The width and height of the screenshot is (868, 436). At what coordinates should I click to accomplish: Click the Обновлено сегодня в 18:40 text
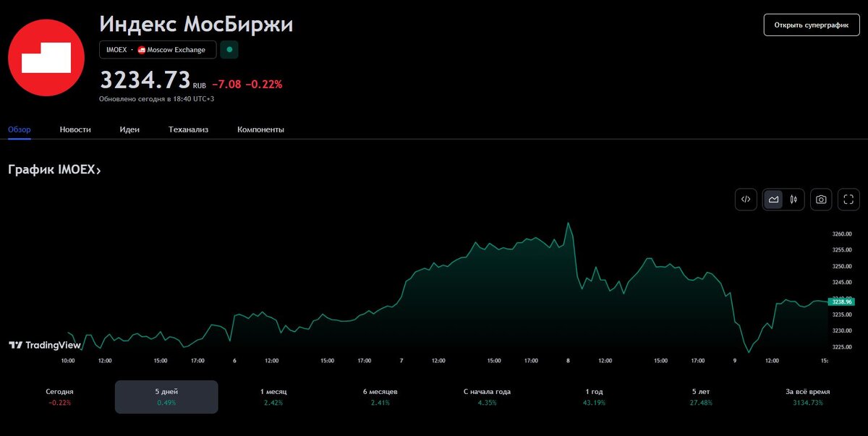pos(157,98)
